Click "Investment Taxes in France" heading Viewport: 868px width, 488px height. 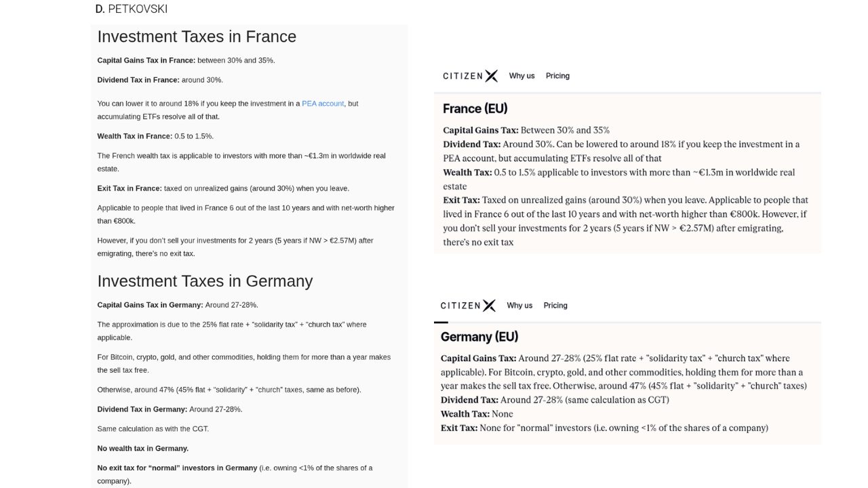coord(197,37)
